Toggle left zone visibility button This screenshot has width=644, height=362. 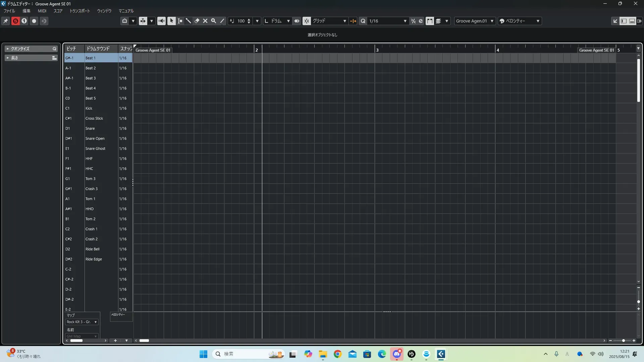[x=624, y=21]
